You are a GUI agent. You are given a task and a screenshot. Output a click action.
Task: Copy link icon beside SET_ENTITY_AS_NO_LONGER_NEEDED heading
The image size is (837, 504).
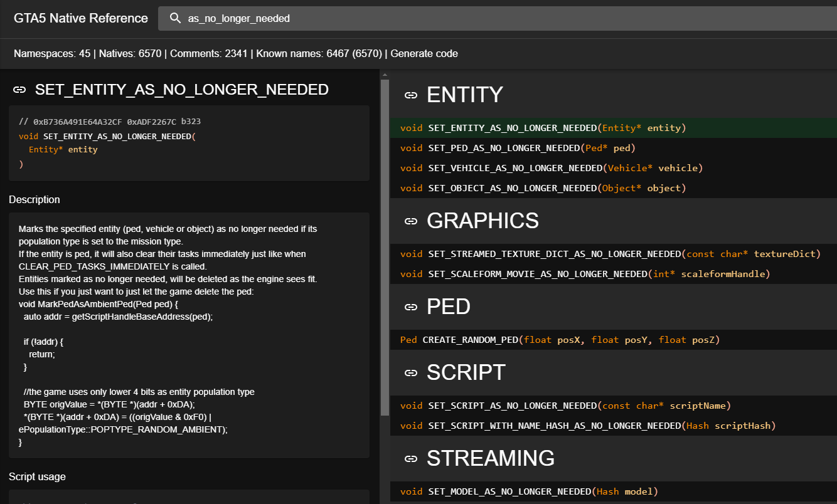[x=19, y=90]
